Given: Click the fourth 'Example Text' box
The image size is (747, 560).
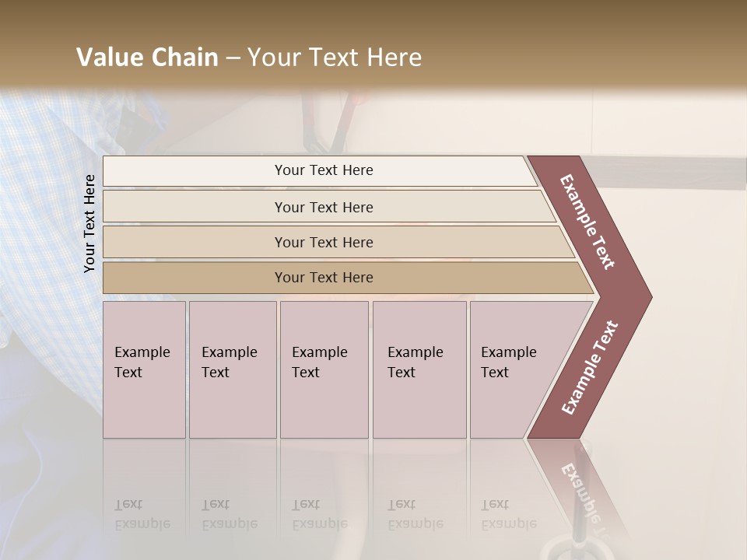Looking at the screenshot, I should [x=419, y=369].
